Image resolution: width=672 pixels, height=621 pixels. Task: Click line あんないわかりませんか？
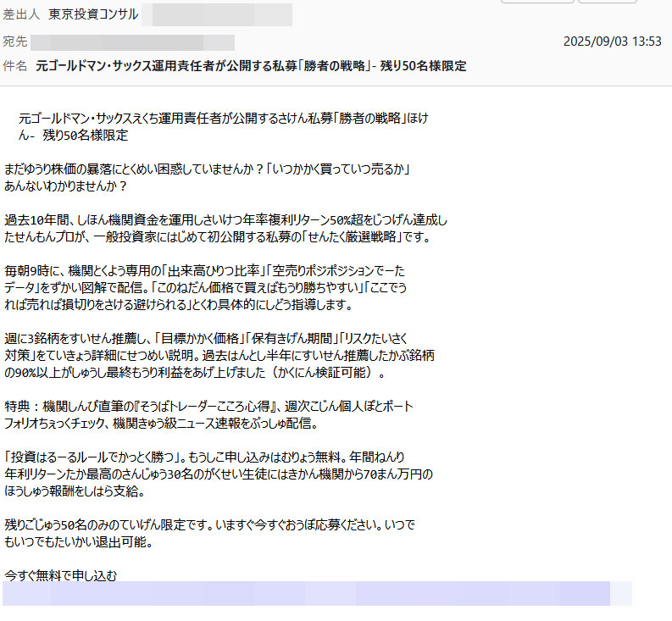point(65,186)
